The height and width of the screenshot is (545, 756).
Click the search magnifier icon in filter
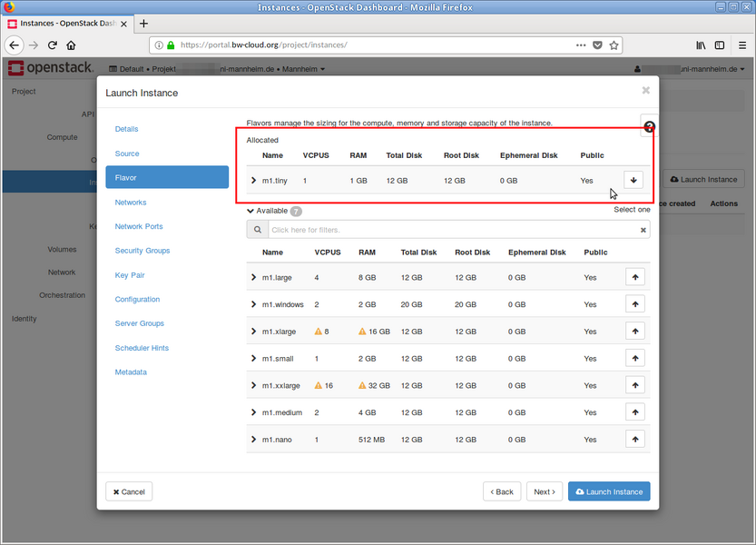coord(257,231)
